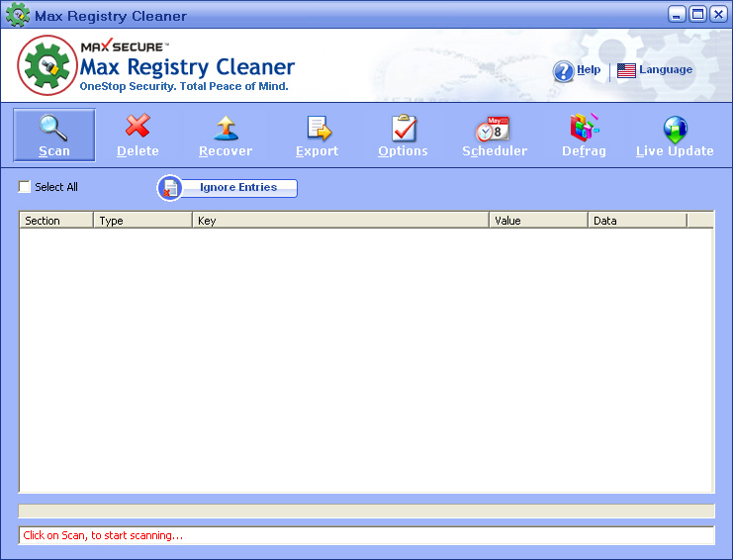Screen dimensions: 733x560
Task: Tick the Select All checkbox
Action: point(24,187)
